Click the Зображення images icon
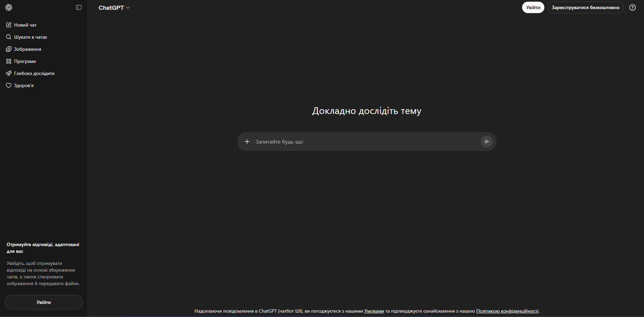644x317 pixels. (9, 49)
